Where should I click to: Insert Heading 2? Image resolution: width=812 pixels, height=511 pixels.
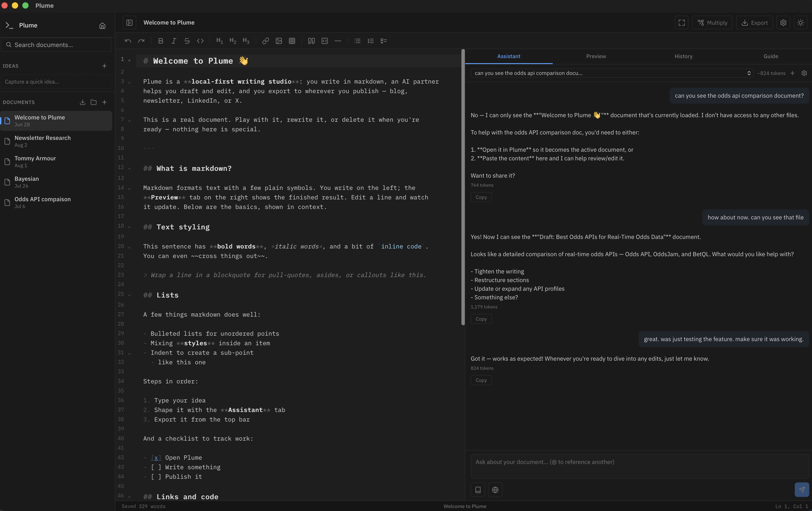(233, 41)
